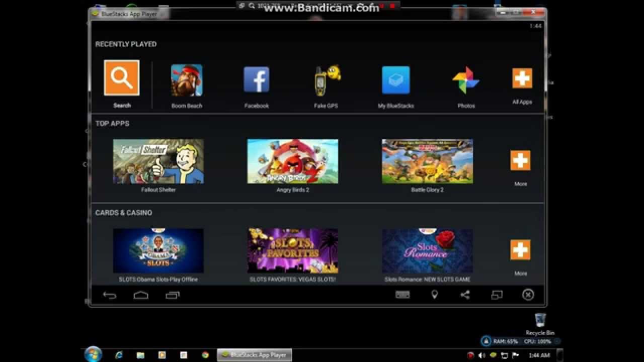Open the Recycle Bin desktop icon
The width and height of the screenshot is (644, 362).
click(540, 324)
